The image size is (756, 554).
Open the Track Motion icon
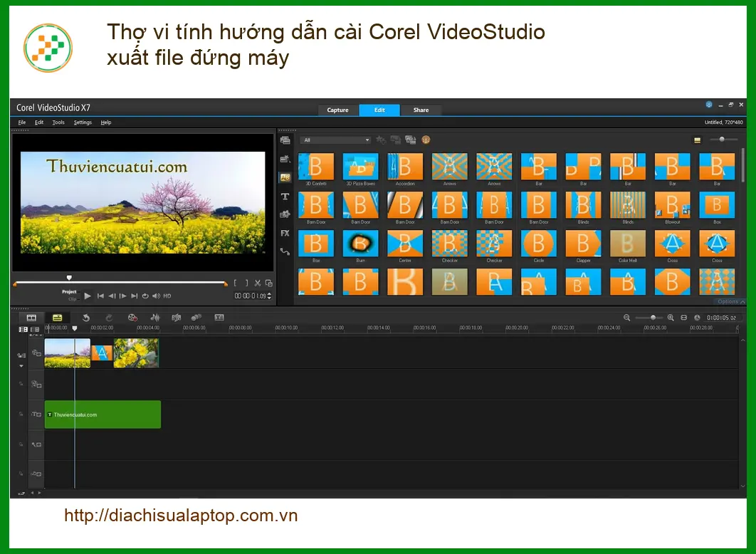(196, 318)
